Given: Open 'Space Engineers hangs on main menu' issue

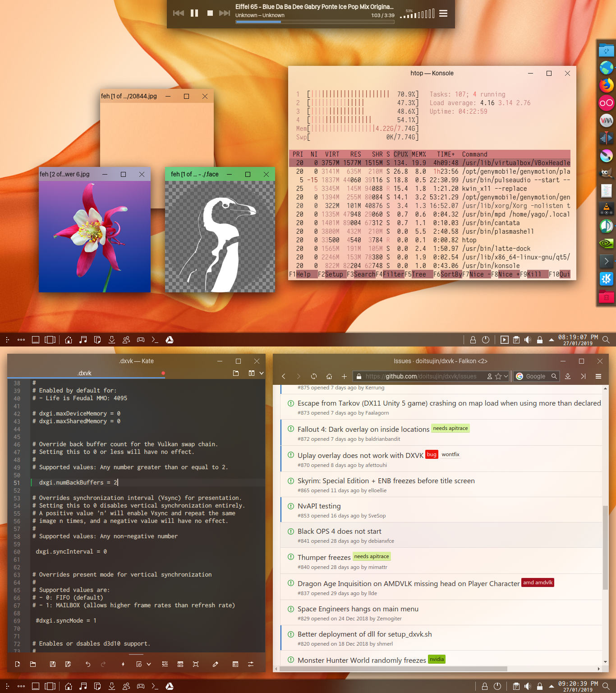Looking at the screenshot, I should pos(358,609).
